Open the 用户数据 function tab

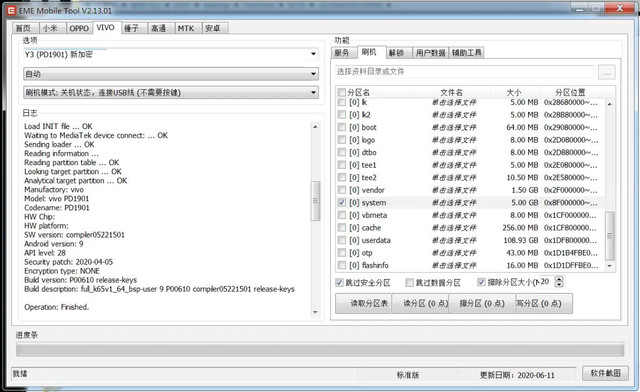431,53
